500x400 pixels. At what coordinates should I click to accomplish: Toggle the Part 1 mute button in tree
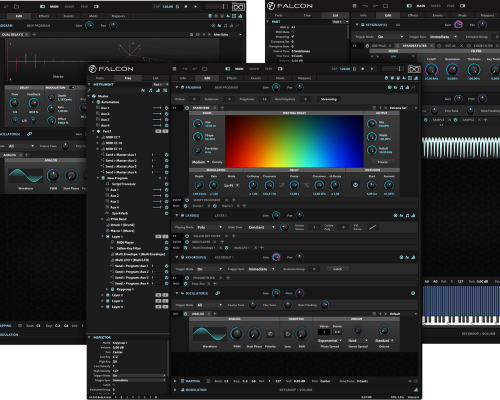[x=158, y=131]
